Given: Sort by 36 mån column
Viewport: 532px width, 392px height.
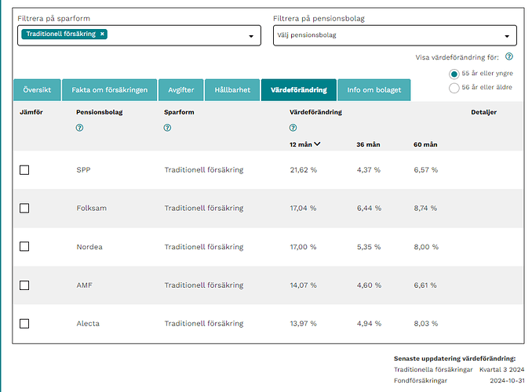Looking at the screenshot, I should pyautogui.click(x=368, y=144).
